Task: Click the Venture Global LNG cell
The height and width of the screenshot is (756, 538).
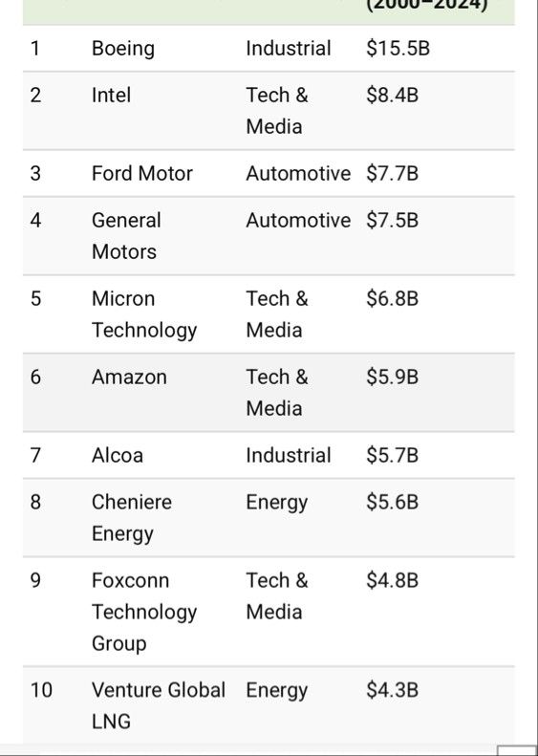Action: point(158,706)
